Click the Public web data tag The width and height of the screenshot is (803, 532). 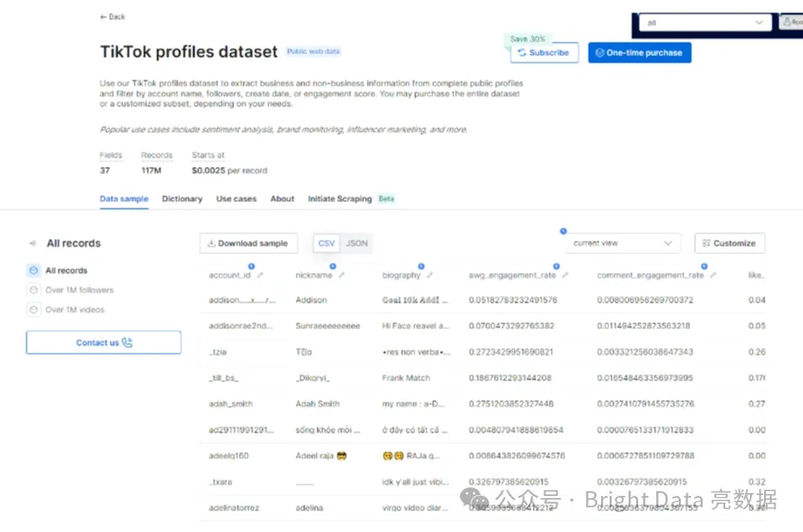[x=313, y=51]
